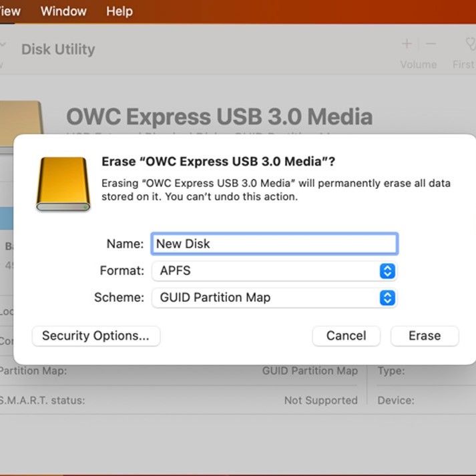Cancel the erase dialog
The image size is (476, 476).
[x=346, y=336]
